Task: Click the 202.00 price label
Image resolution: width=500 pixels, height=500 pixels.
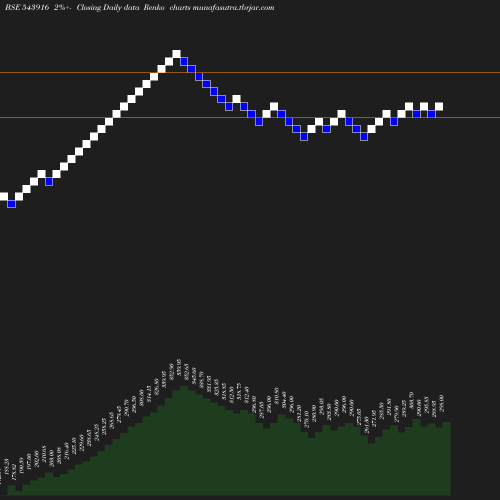Action: point(37,459)
